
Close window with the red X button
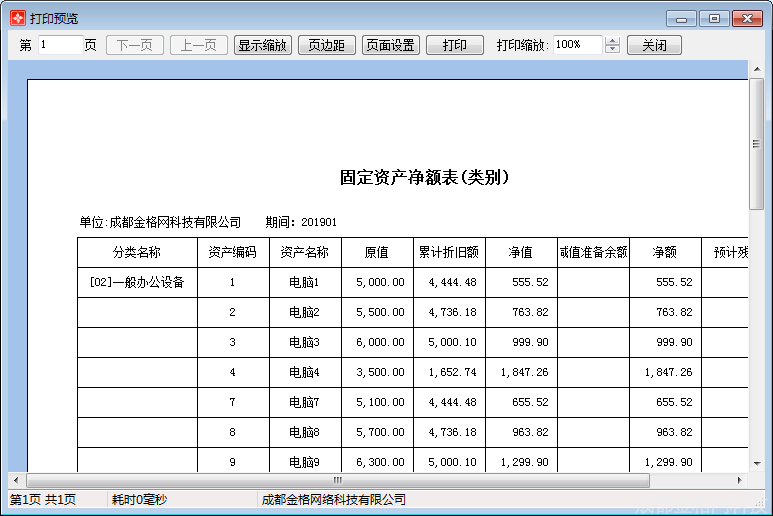point(747,19)
